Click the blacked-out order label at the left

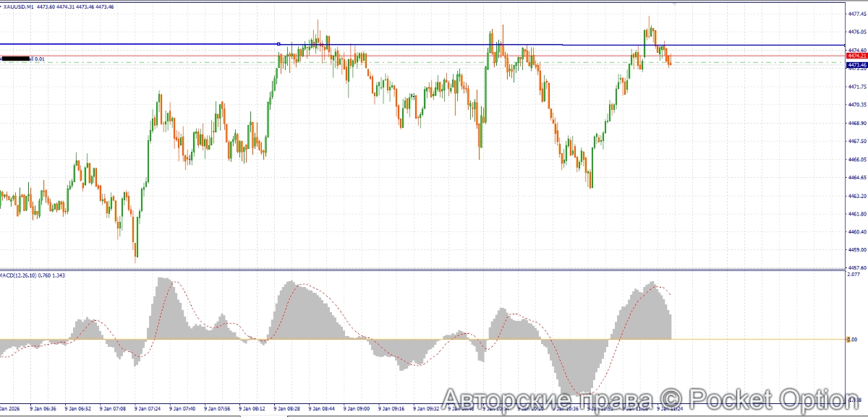(16, 58)
